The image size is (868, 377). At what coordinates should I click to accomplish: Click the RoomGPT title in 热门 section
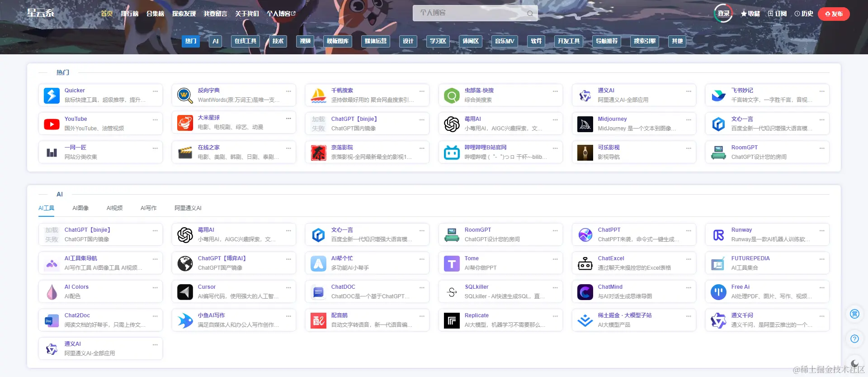tap(745, 148)
